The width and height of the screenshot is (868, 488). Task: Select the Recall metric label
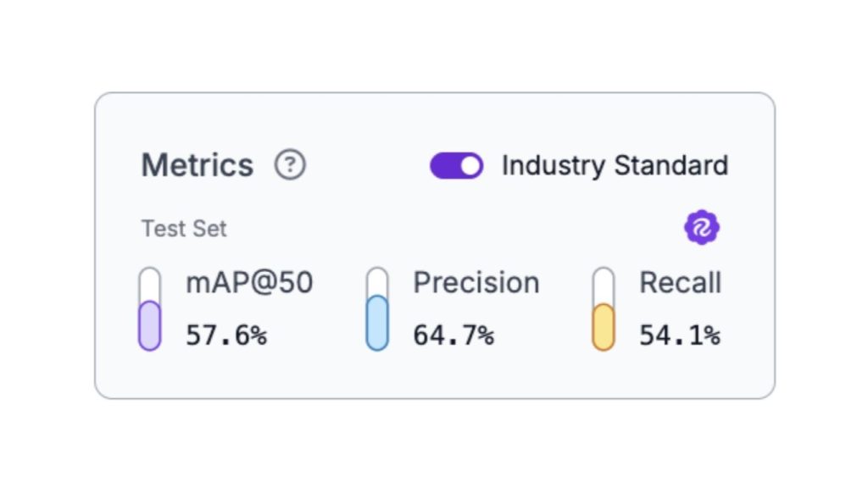point(680,283)
